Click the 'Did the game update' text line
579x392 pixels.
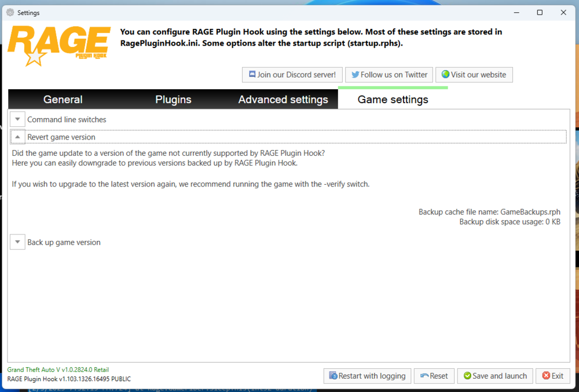[x=168, y=153]
